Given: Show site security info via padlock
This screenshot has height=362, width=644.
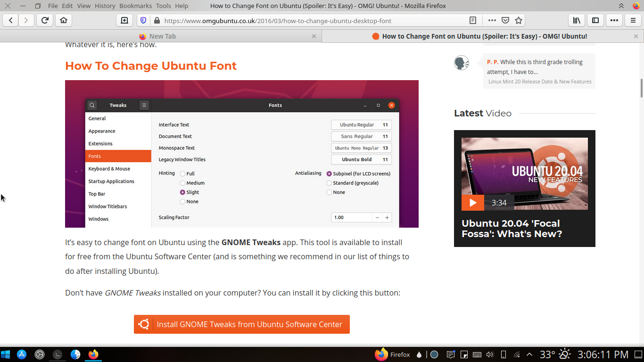Looking at the screenshot, I should tap(157, 20).
